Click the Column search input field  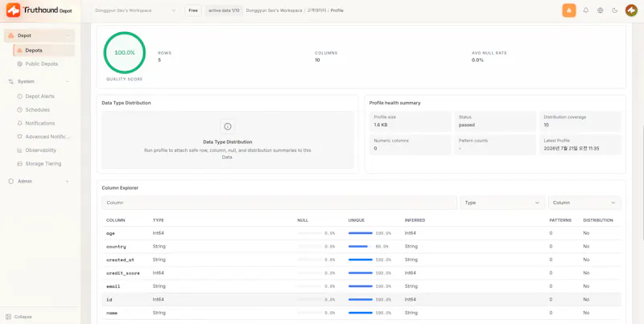(279, 203)
